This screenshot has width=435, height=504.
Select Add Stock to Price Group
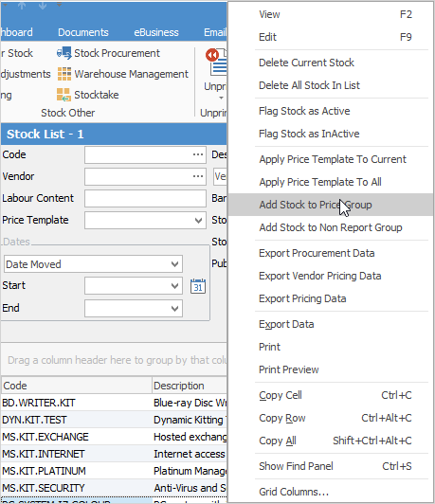point(331,205)
